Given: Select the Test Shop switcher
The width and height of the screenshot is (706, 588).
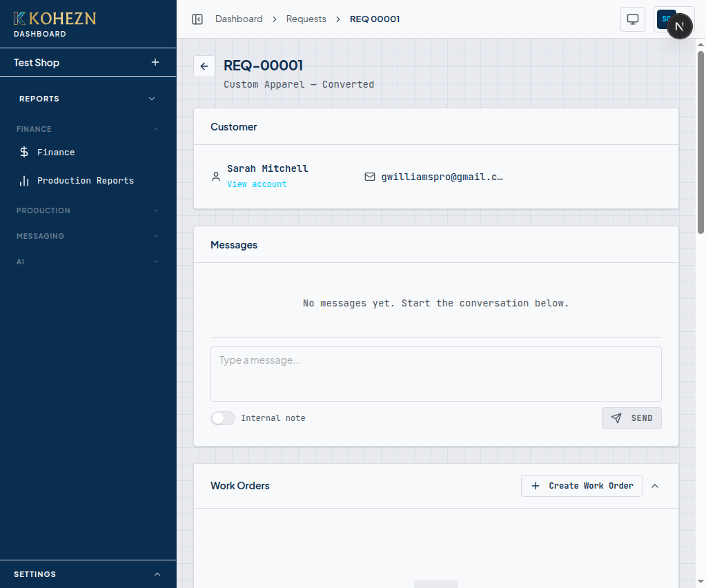Looking at the screenshot, I should tap(37, 63).
